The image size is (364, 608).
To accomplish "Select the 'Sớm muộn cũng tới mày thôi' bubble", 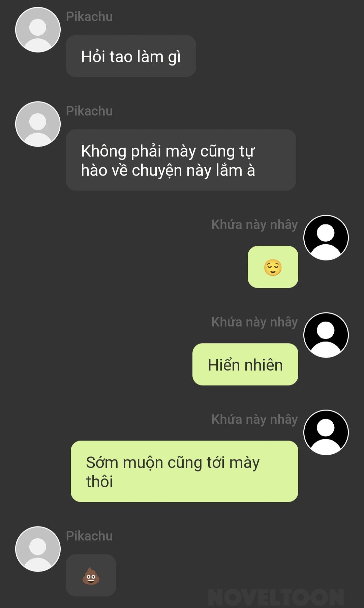I will [x=184, y=472].
